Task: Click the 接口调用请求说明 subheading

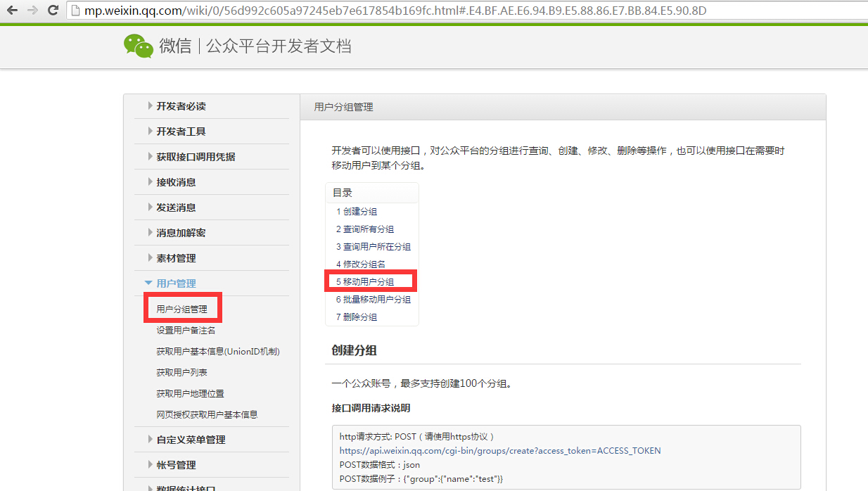Action: click(x=371, y=408)
